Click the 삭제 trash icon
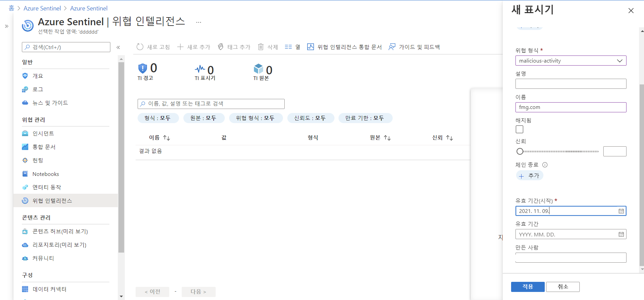 (261, 47)
